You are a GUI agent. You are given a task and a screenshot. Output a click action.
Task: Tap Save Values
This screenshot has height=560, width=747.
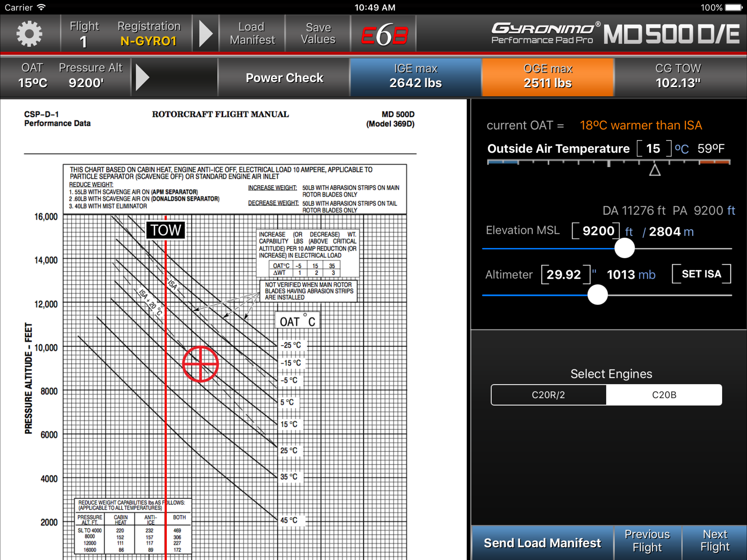pyautogui.click(x=318, y=33)
